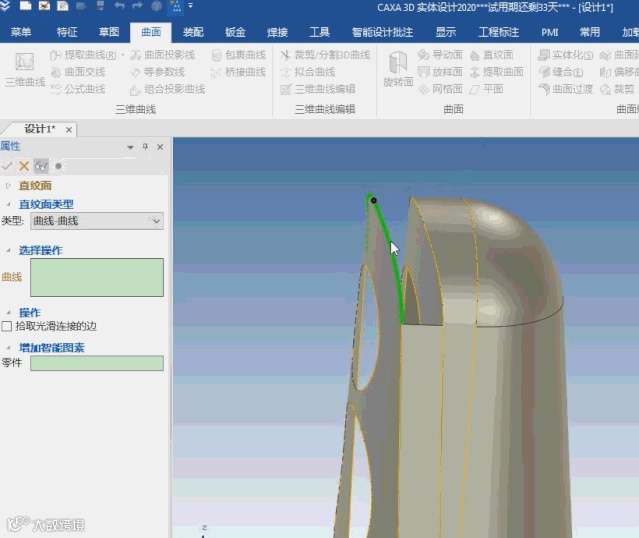The width and height of the screenshot is (639, 538).
Task: Click 曲面投影线 surface projection tool
Action: point(163,55)
